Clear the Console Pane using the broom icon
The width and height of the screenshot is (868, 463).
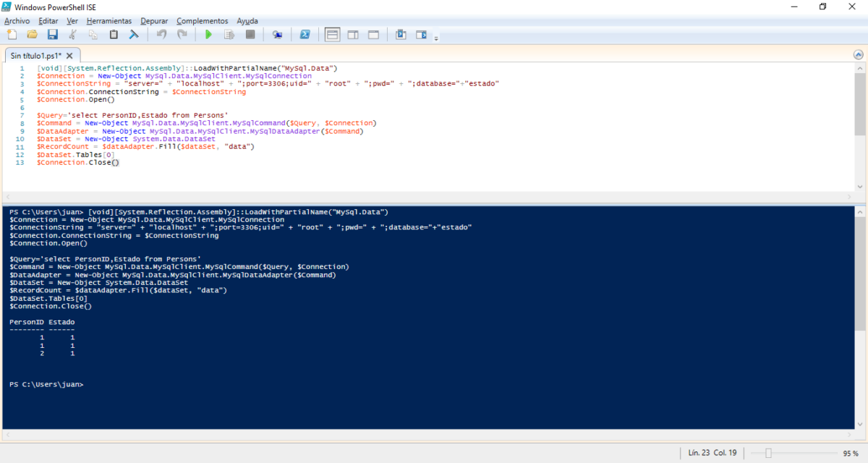point(132,34)
